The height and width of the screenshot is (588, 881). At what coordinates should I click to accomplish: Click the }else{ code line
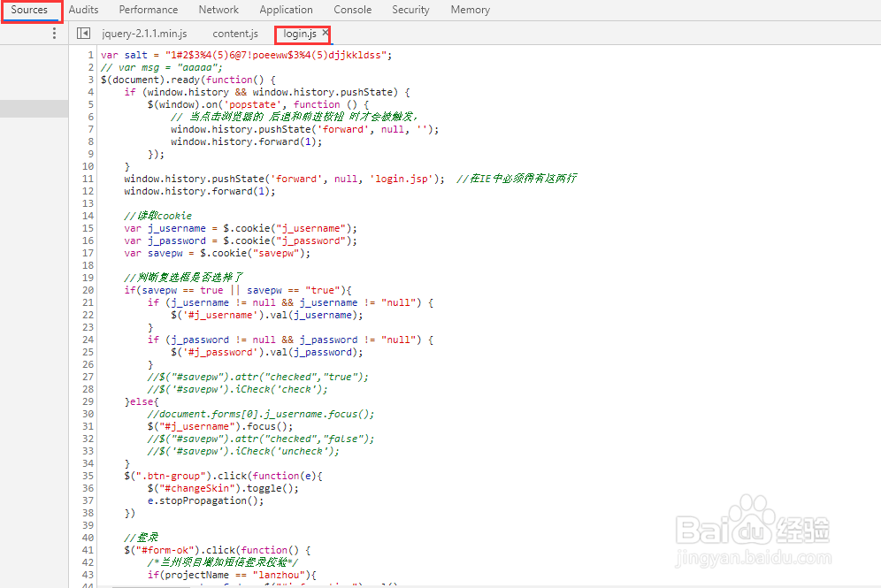(x=142, y=401)
